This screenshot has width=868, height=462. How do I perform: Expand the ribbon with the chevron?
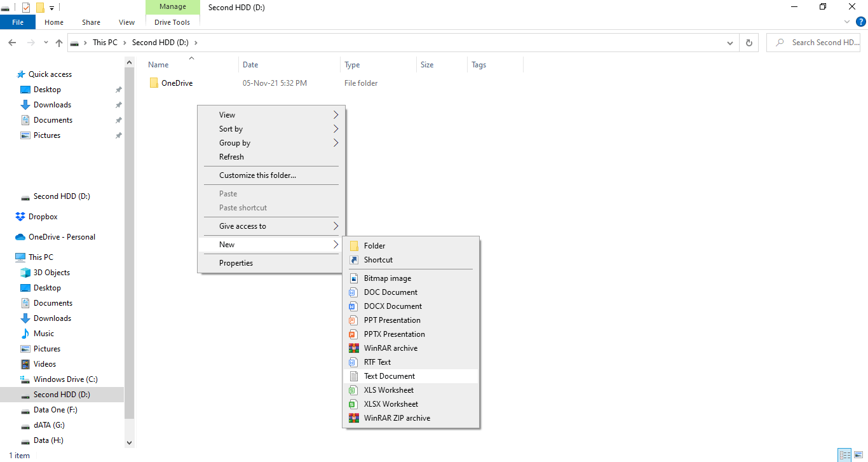847,22
